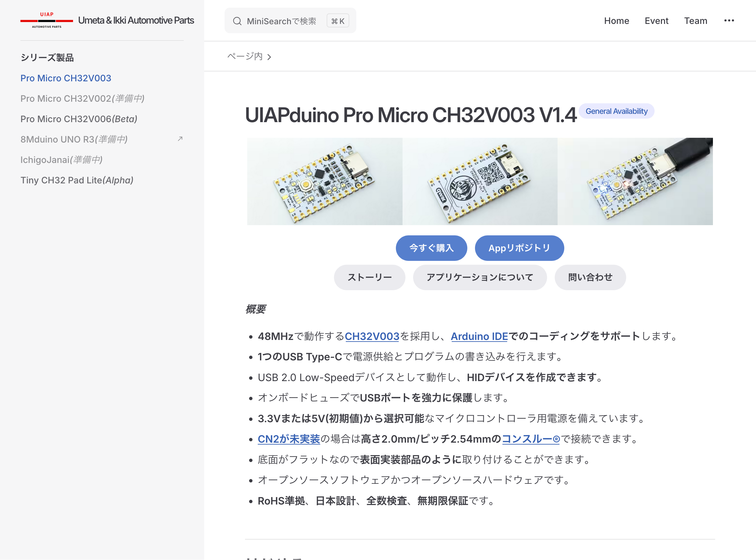The height and width of the screenshot is (560, 756).
Task: Follow the Arduino IDE link
Action: point(479,336)
